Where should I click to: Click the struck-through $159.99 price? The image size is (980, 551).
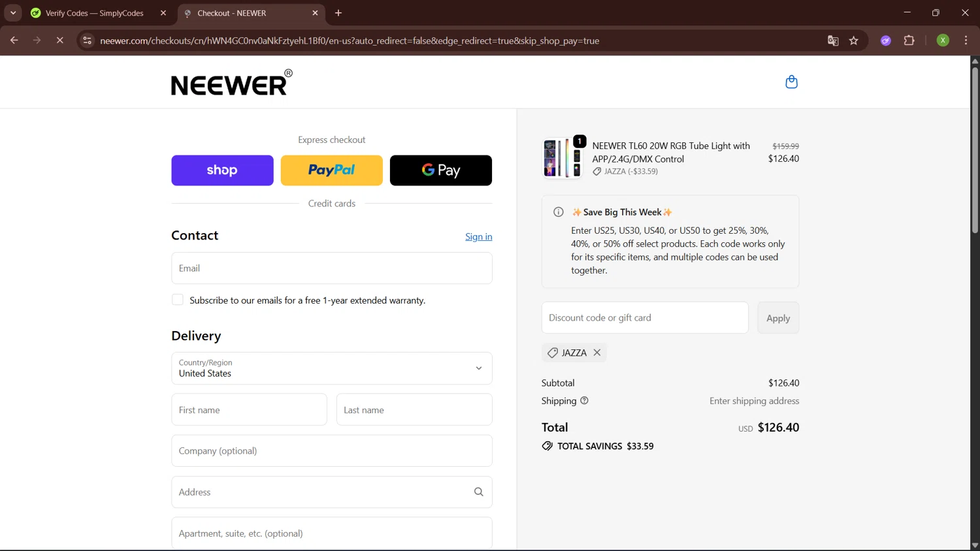point(785,146)
